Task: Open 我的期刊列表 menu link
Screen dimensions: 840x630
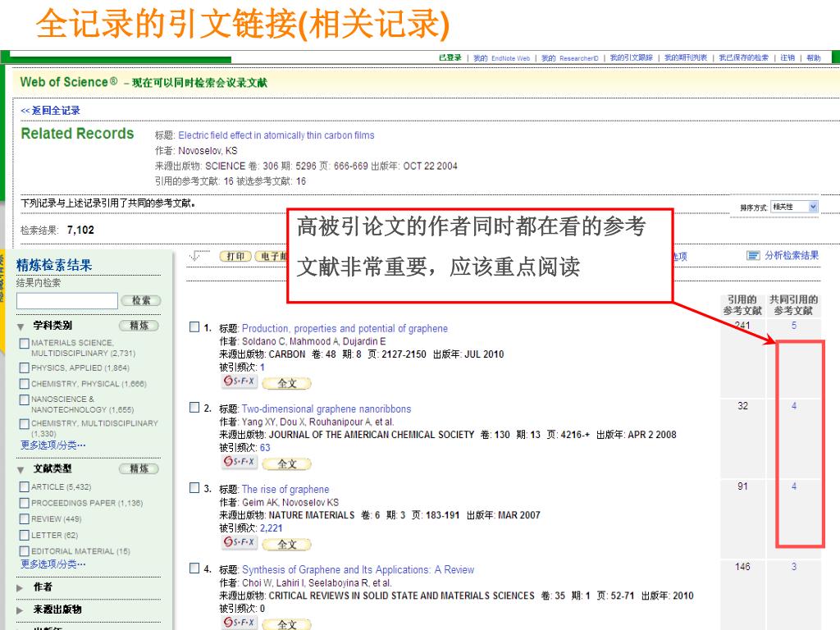Action: pyautogui.click(x=686, y=58)
